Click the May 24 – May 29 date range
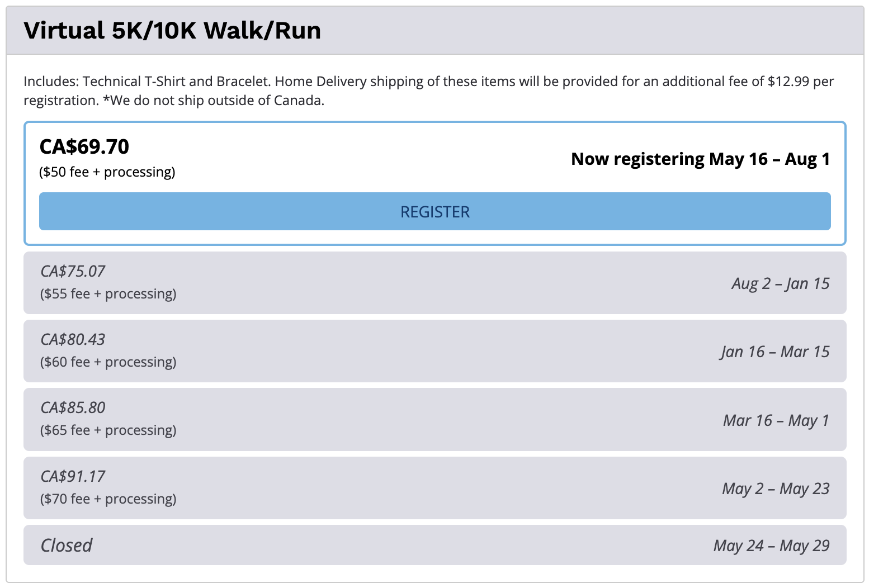This screenshot has width=869, height=588. (x=772, y=546)
